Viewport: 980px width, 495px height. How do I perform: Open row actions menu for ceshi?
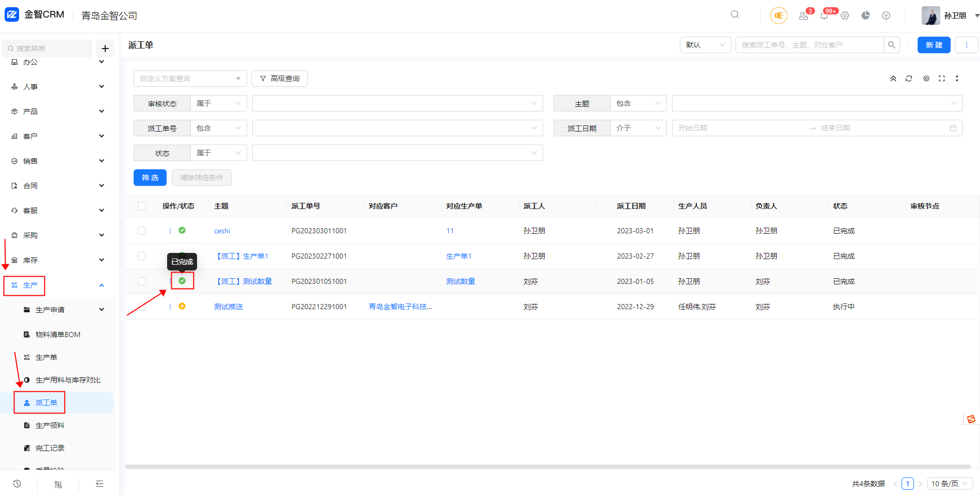(170, 231)
